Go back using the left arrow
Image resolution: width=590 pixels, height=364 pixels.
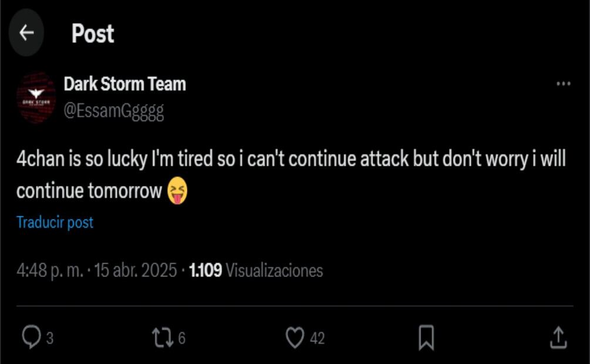point(26,33)
